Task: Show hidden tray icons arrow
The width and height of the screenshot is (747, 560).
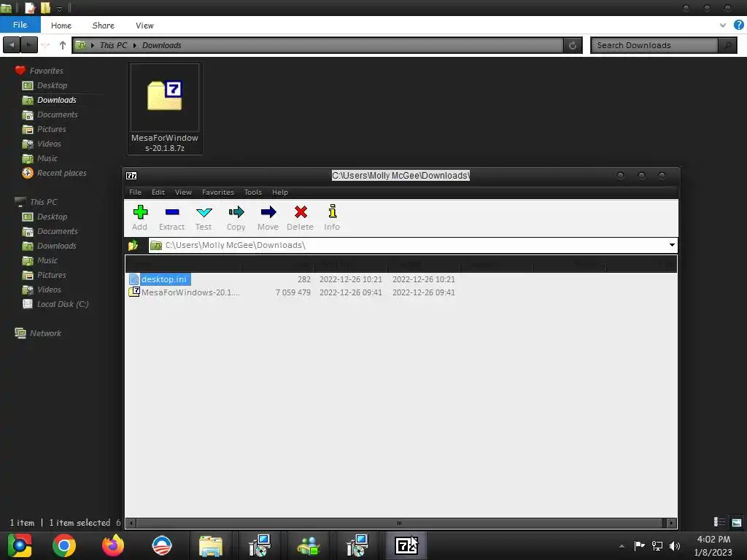Action: coord(622,546)
